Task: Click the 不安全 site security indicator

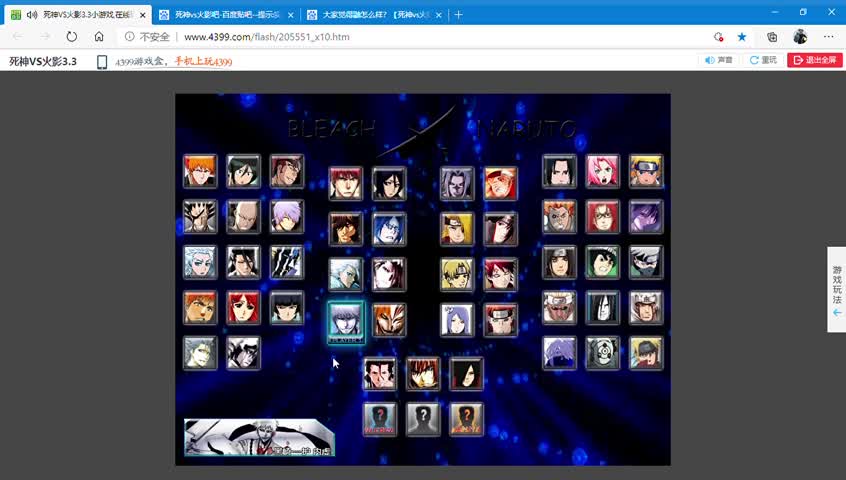Action: tap(147, 37)
